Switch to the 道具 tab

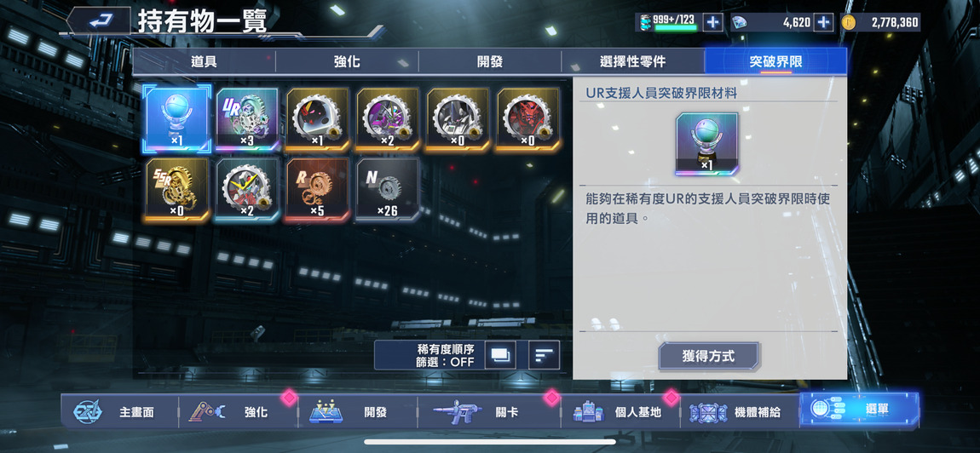pyautogui.click(x=204, y=62)
